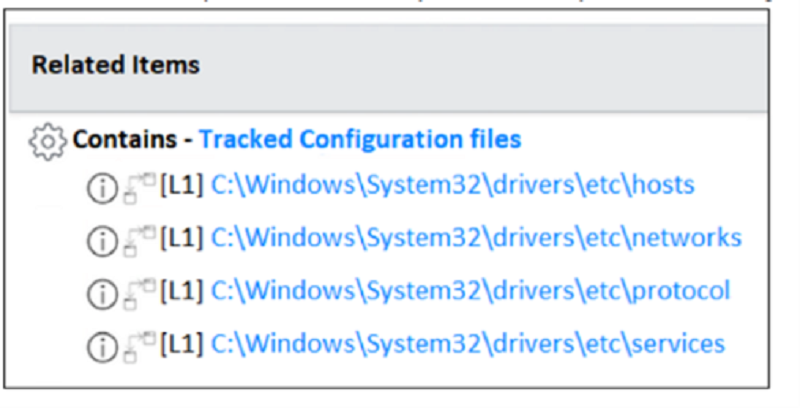Open the drivers\etc\hosts file link

tap(452, 185)
